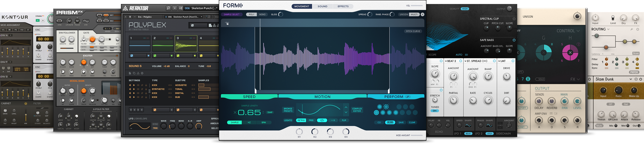644x149 pixels.
Task: Open the COMPLEX EDITOR
Action: [x=357, y=110]
